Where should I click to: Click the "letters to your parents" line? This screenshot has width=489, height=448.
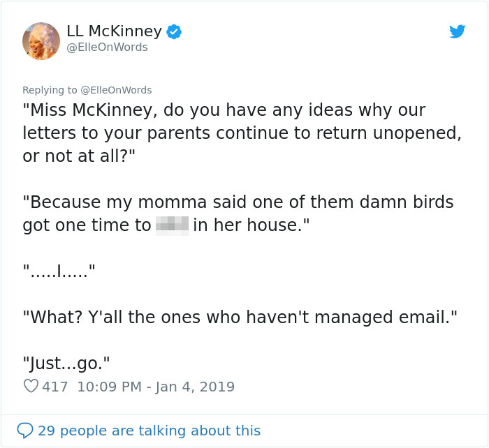[x=242, y=133]
